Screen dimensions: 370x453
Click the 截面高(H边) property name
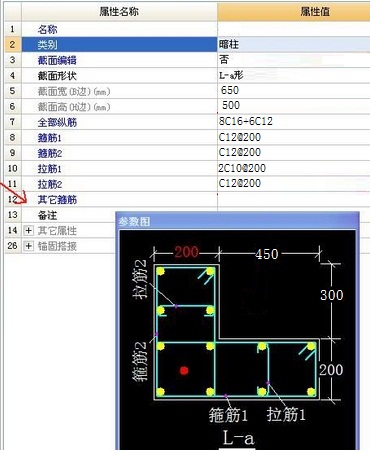pos(74,107)
